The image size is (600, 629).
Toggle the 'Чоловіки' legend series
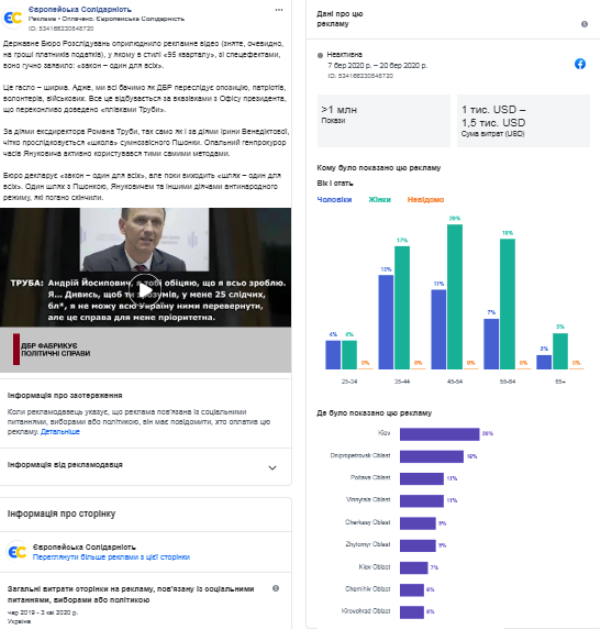335,200
